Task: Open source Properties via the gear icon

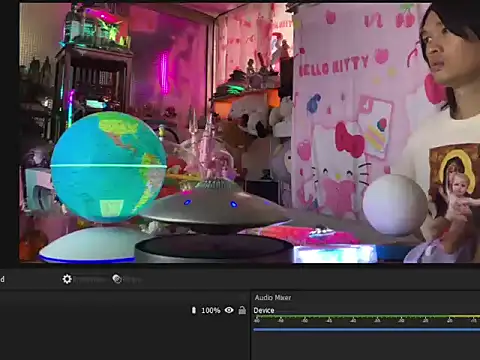Action: (67, 279)
